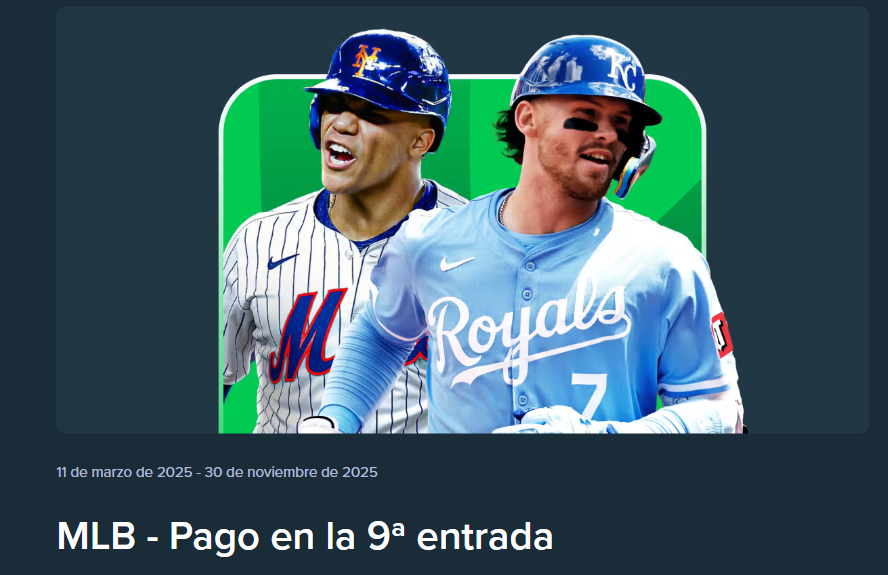Click the Royals player's face in the banner

click(580, 147)
